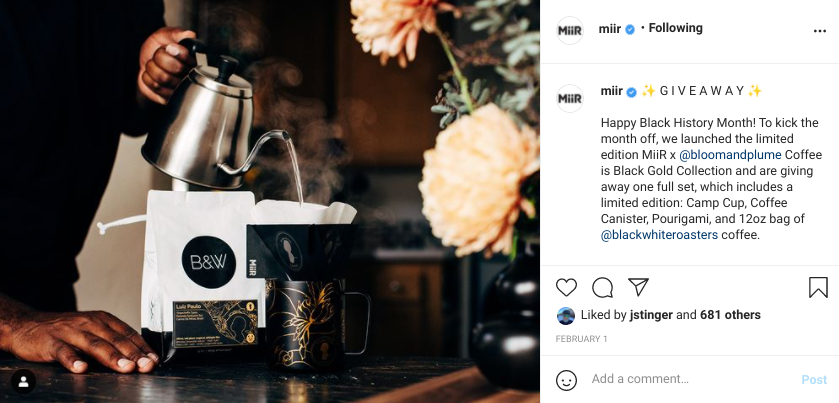View the list of 681 others who liked
This screenshot has width=839, height=403.
(730, 315)
